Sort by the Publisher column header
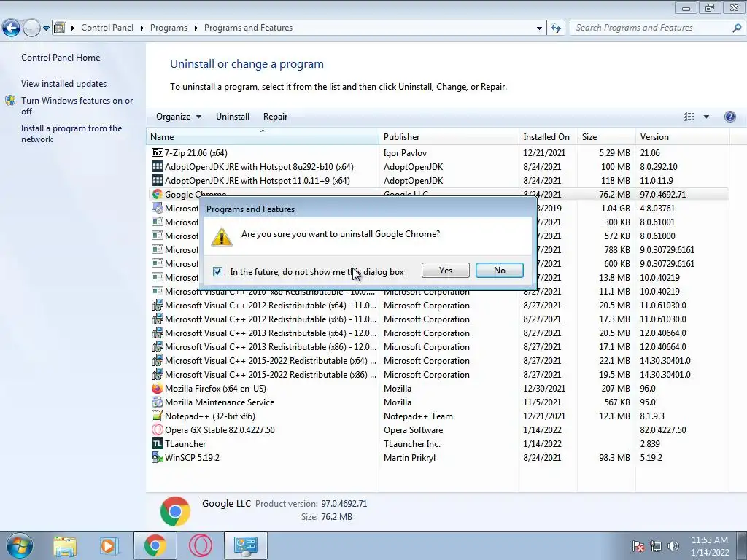The width and height of the screenshot is (747, 560). coord(449,136)
